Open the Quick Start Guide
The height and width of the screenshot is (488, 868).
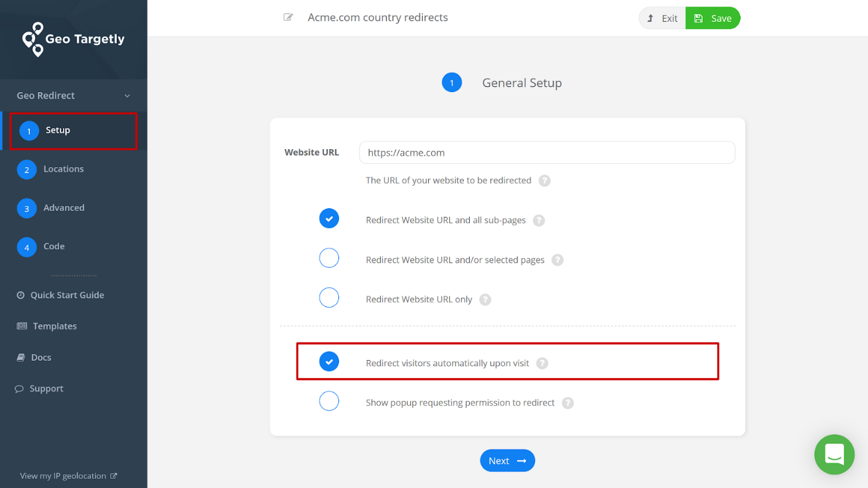coord(68,294)
